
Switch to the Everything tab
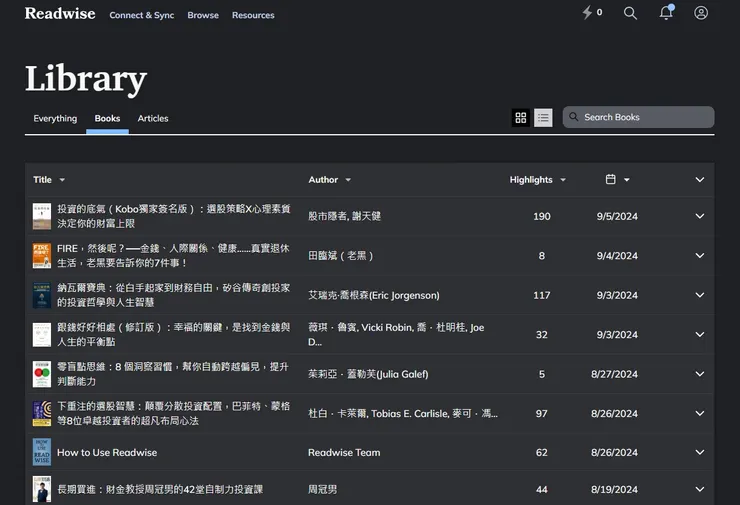click(55, 118)
